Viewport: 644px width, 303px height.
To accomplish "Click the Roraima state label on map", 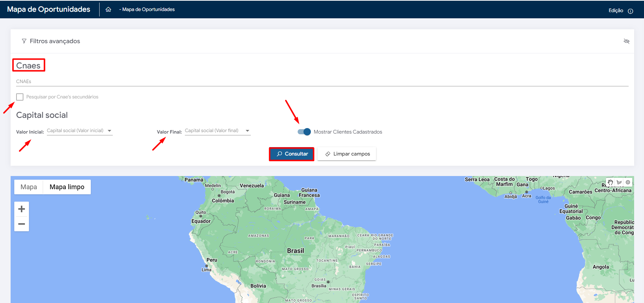I will click(x=273, y=209).
